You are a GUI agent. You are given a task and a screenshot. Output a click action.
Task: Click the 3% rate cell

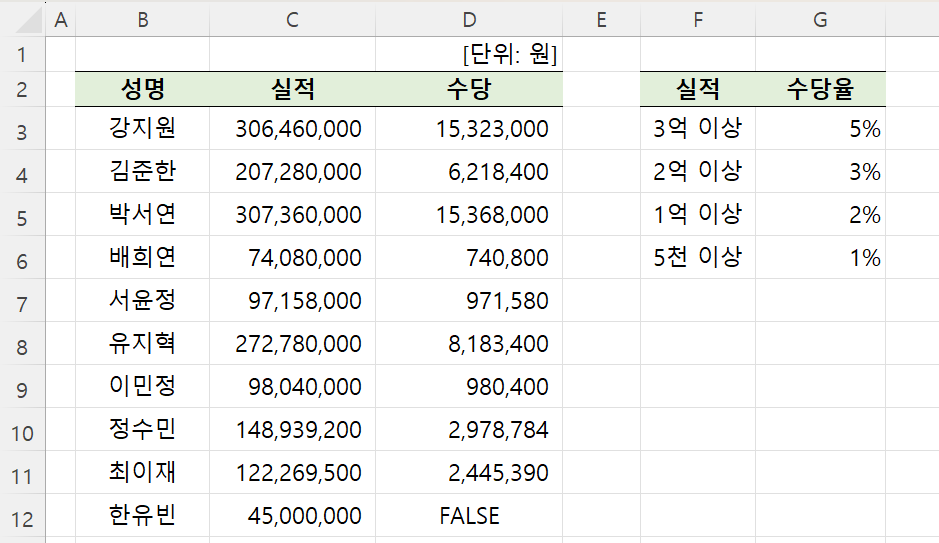pyautogui.click(x=820, y=171)
